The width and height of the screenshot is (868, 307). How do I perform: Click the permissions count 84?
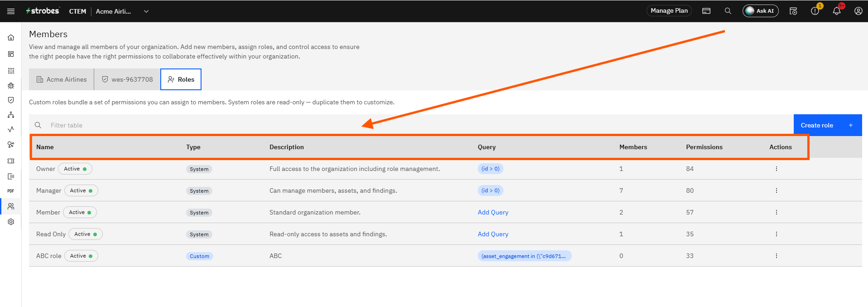pos(690,169)
